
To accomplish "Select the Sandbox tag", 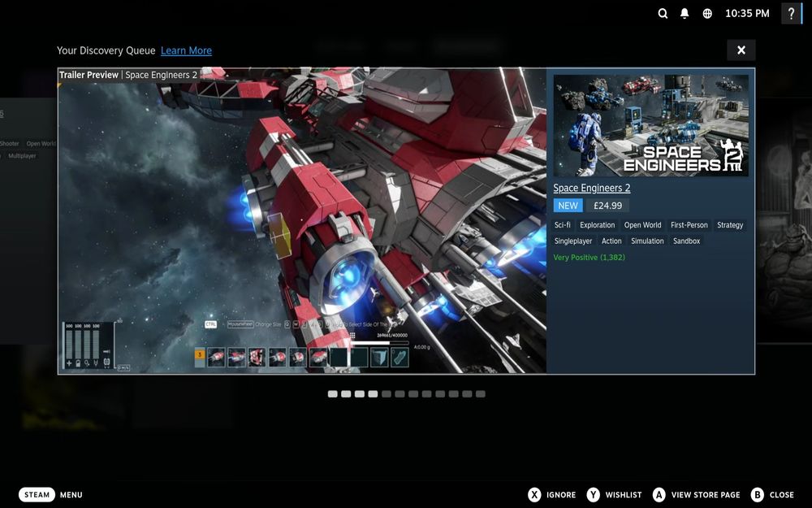I will coord(687,241).
